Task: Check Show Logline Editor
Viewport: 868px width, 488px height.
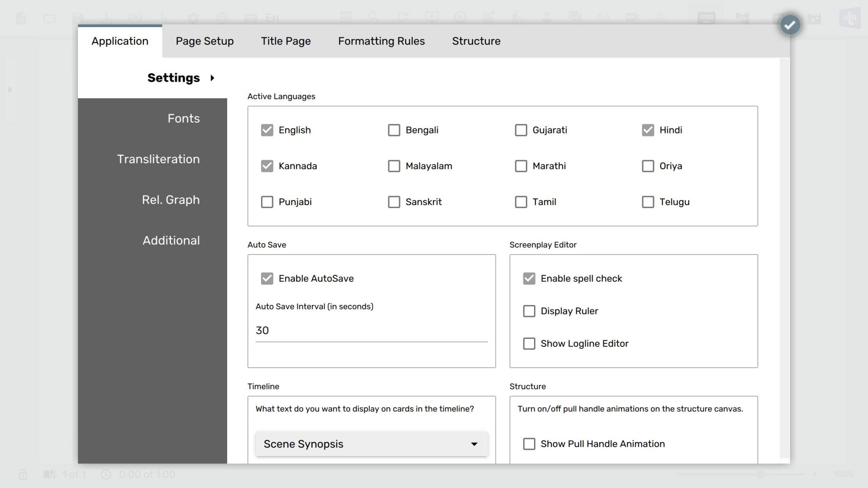Action: point(529,344)
